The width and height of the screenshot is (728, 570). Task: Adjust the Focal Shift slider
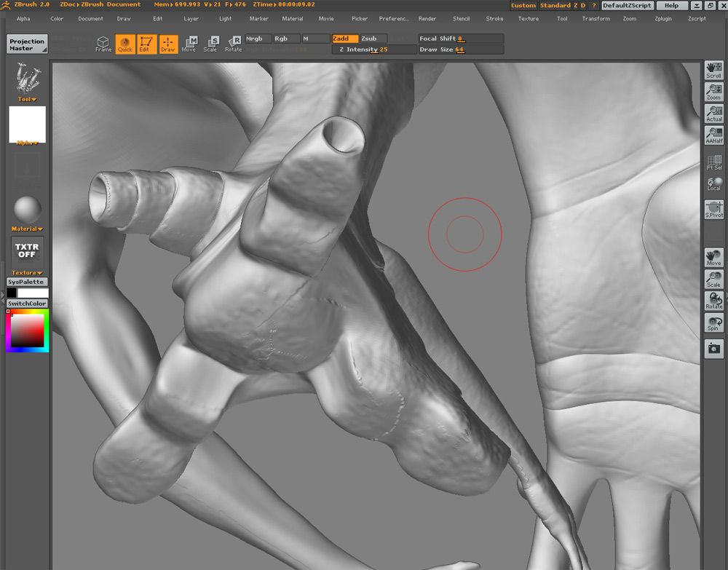(461, 39)
